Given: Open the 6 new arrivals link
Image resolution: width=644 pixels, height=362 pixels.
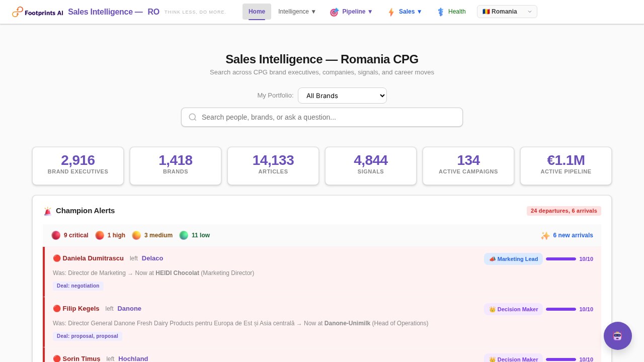Looking at the screenshot, I should pos(573,235).
